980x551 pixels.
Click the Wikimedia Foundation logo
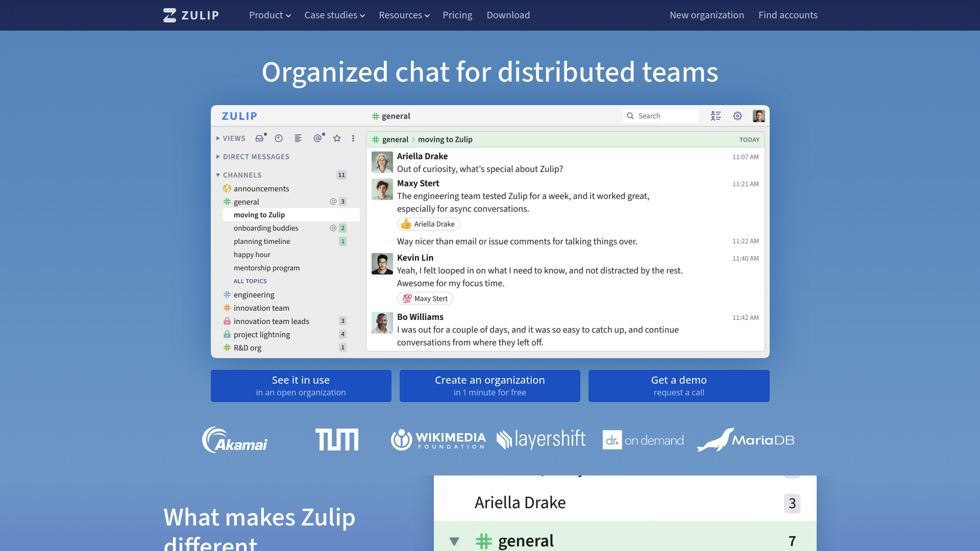coord(438,440)
